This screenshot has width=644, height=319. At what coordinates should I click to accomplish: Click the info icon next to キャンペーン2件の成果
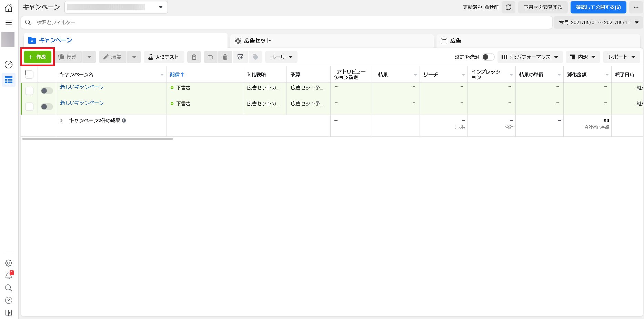[124, 120]
